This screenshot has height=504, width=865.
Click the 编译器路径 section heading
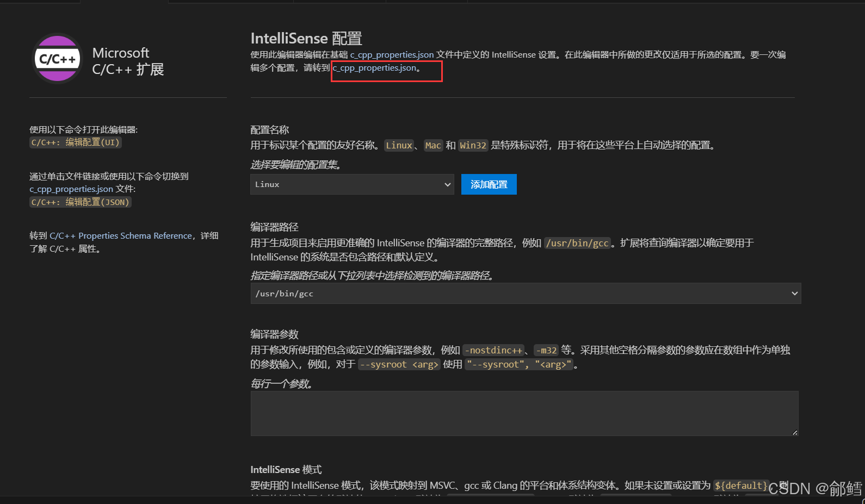(x=275, y=227)
